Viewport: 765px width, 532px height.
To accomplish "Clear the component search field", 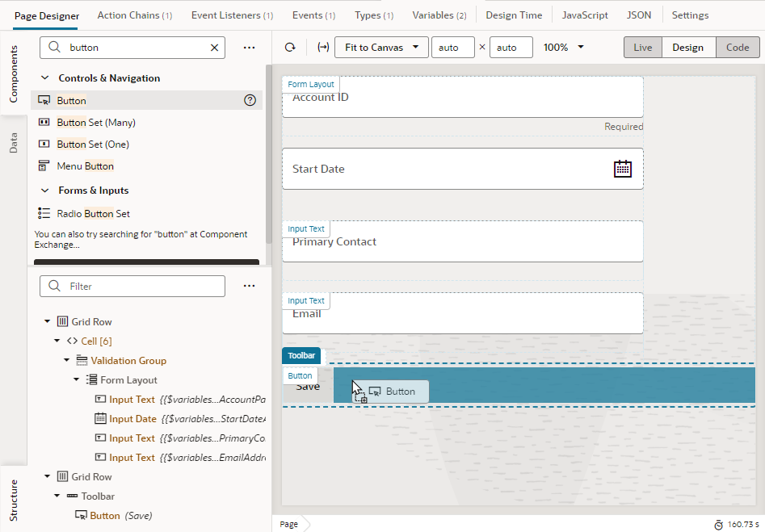I will [214, 48].
